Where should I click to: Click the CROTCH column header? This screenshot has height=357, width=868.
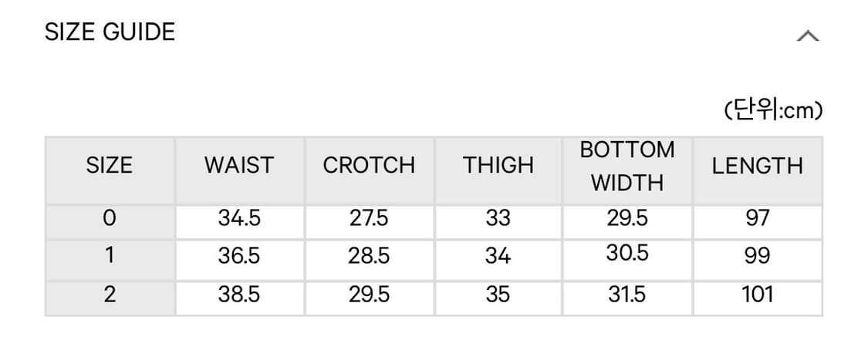click(369, 166)
